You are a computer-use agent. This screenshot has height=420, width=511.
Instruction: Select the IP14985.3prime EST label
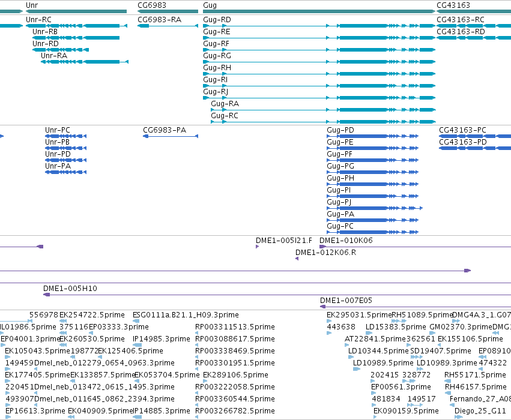click(162, 339)
